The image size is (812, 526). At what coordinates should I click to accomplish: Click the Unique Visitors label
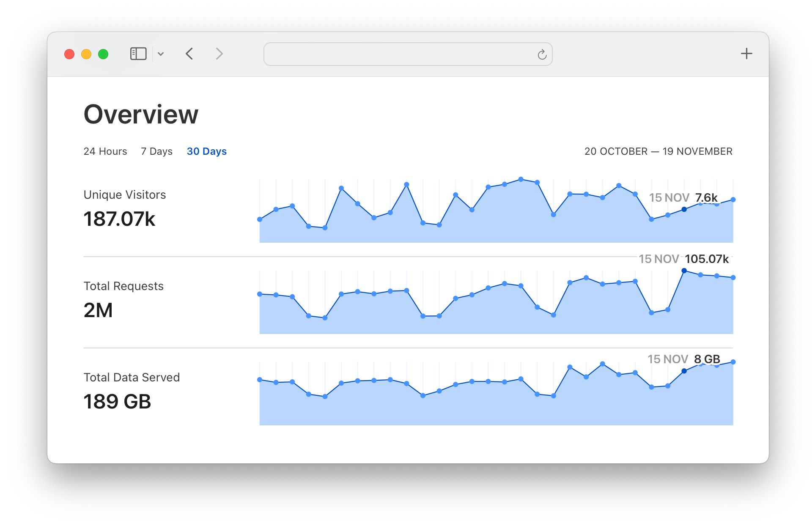pos(125,195)
